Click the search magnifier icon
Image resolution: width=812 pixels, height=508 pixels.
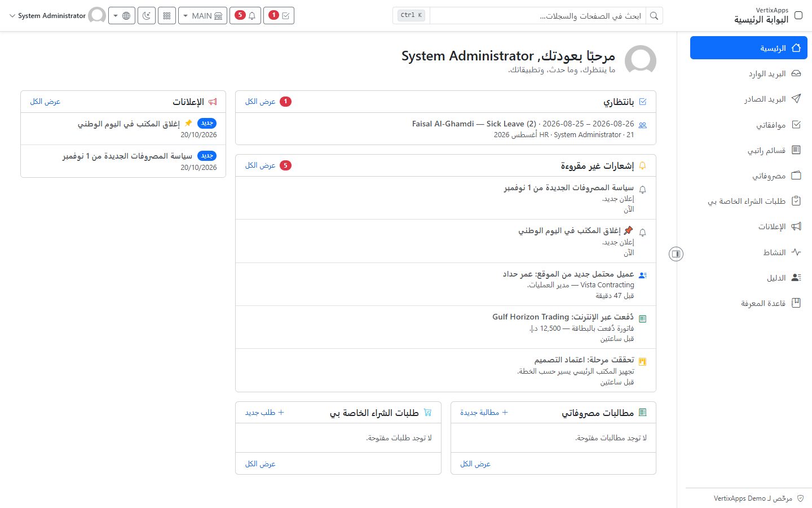pos(654,16)
